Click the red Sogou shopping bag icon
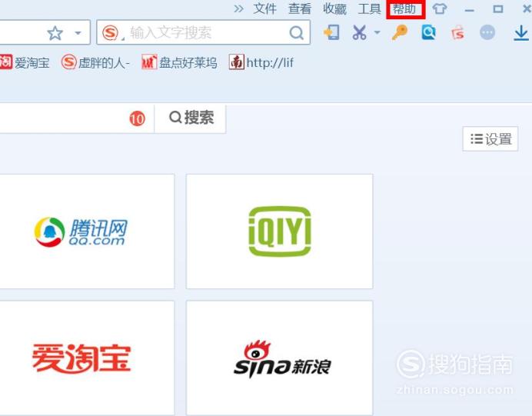The height and width of the screenshot is (416, 532). [457, 33]
